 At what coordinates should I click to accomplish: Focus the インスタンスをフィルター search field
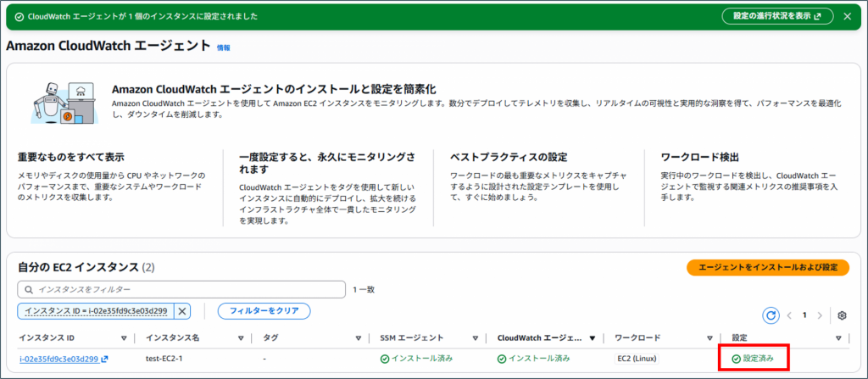(x=182, y=289)
